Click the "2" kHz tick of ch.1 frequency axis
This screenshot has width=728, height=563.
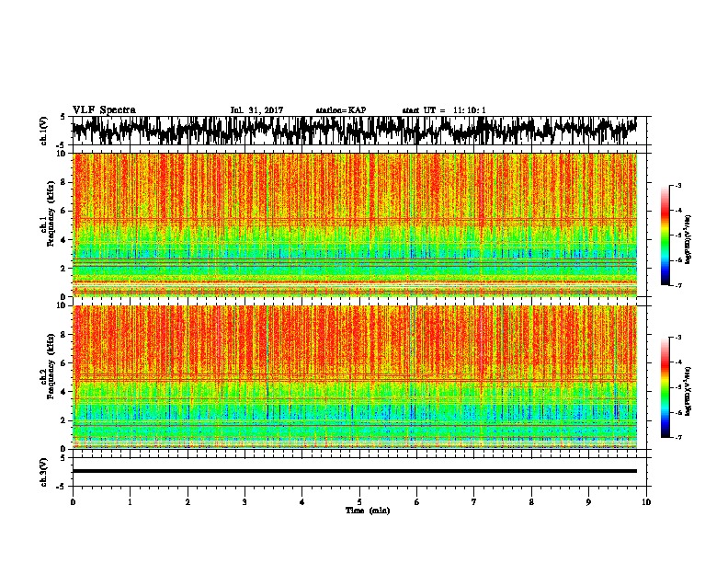coord(64,269)
